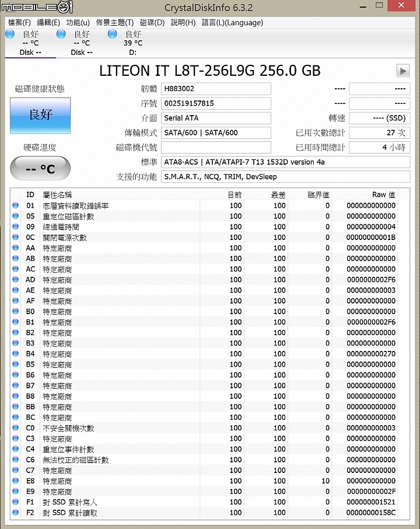Open the 編輯(E) menu

pyautogui.click(x=48, y=23)
